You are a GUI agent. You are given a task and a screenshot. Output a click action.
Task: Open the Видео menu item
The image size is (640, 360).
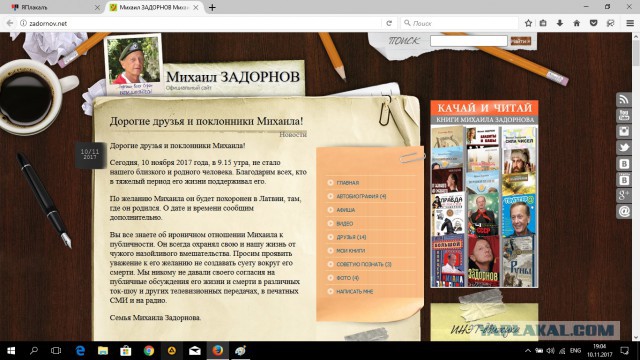pos(344,224)
